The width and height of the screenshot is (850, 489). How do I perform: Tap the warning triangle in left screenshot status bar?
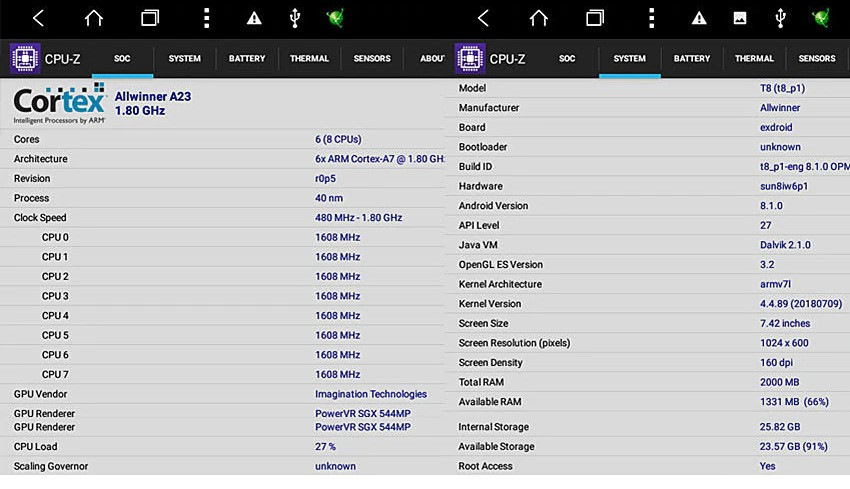[x=254, y=19]
